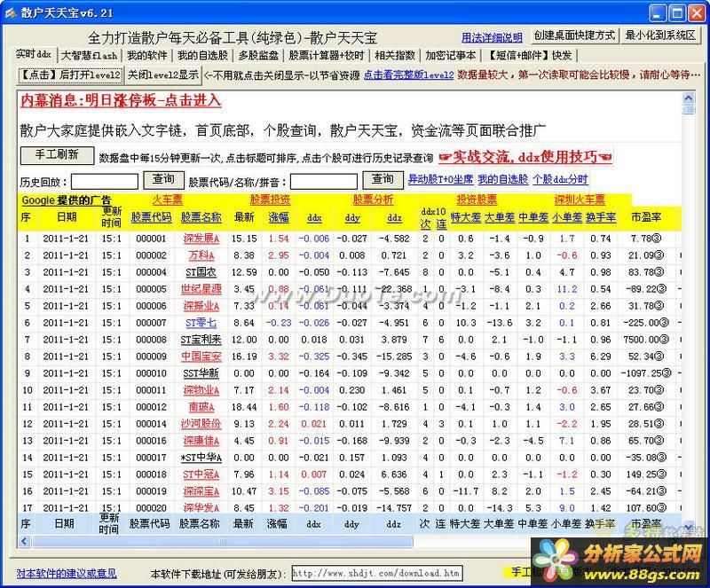Image resolution: width=710 pixels, height=588 pixels.
Task: Open the 实时ddx tab
Action: (33, 54)
